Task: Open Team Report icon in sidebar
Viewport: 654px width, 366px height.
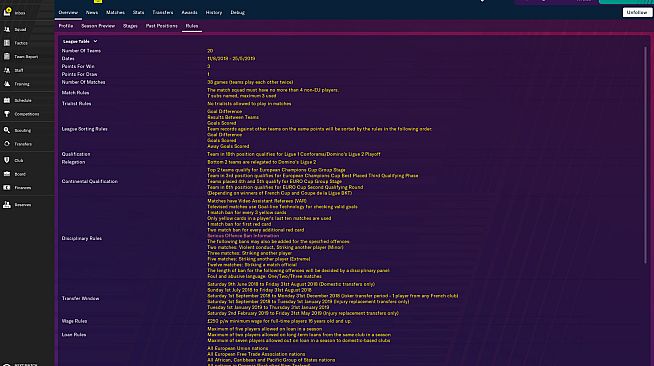Action: click(7, 56)
